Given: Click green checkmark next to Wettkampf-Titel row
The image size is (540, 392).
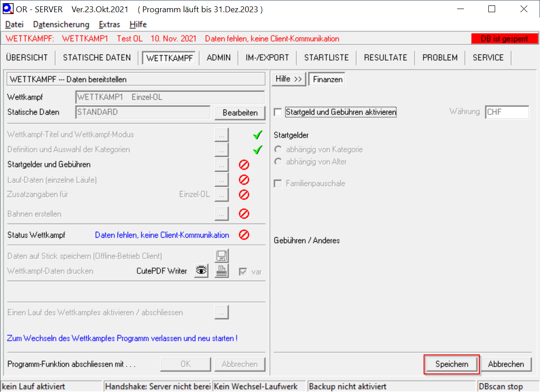Looking at the screenshot, I should click(x=258, y=135).
